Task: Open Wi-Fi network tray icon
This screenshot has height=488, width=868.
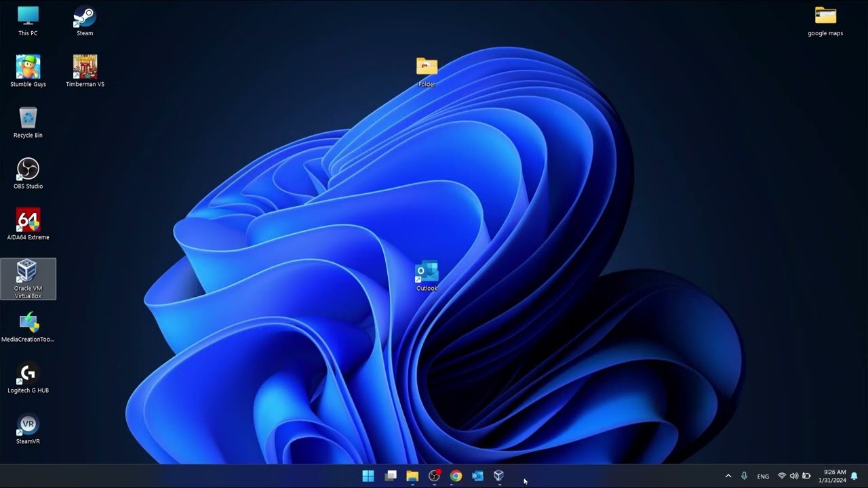Action: (782, 476)
